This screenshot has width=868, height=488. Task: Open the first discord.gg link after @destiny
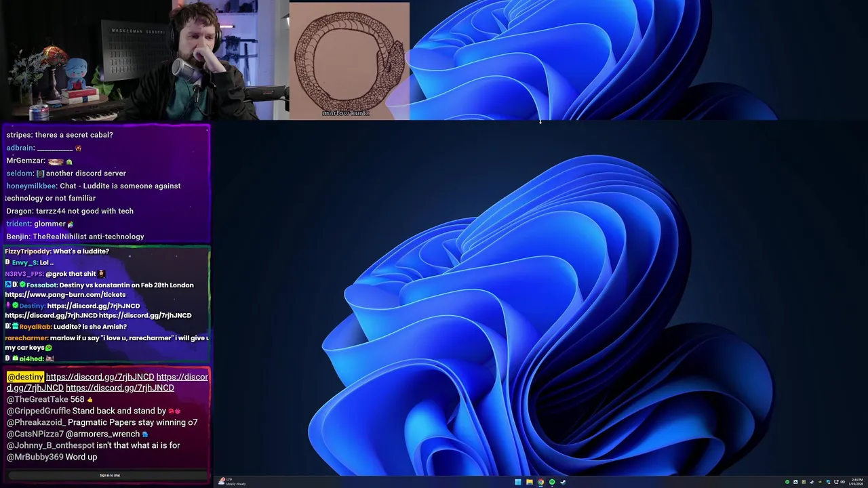100,377
